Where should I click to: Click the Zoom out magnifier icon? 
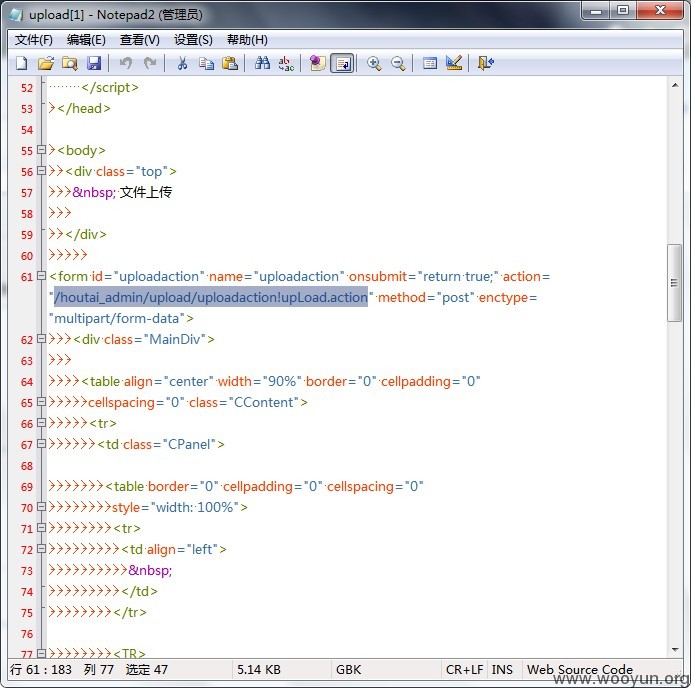point(398,63)
